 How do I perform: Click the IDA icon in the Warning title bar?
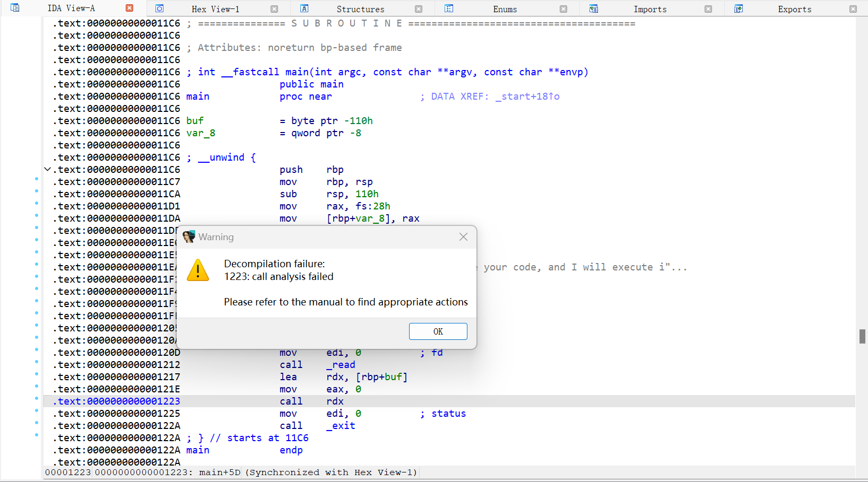tap(189, 237)
